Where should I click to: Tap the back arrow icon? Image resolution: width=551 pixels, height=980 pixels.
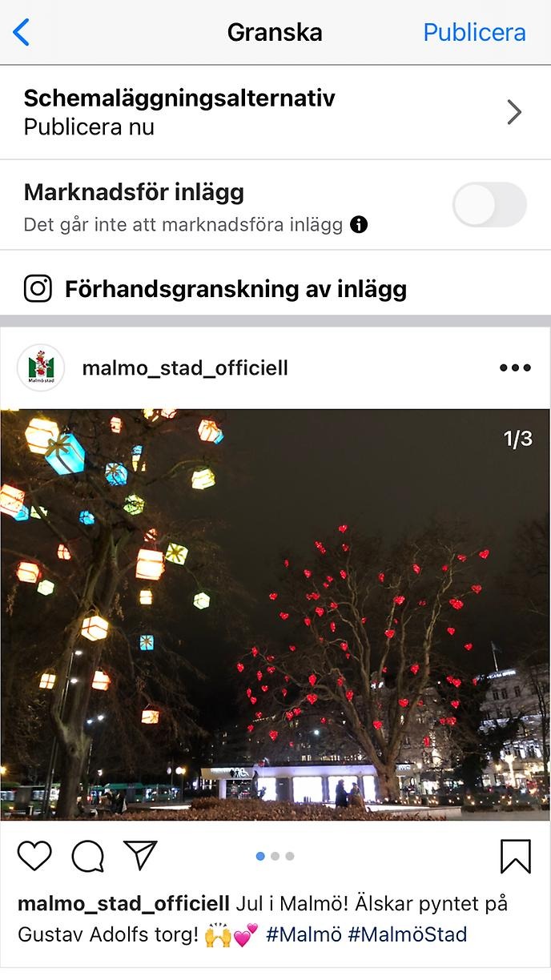[x=22, y=33]
